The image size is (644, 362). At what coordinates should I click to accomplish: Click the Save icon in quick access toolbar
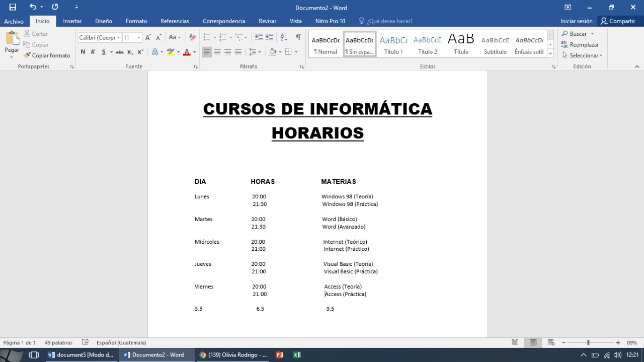click(13, 7)
